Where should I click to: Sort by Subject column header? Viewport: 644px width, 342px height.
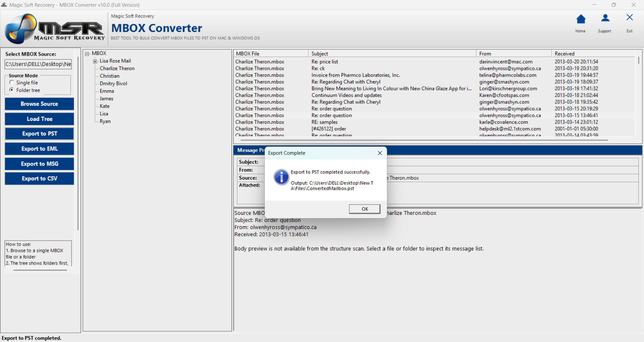(392, 54)
